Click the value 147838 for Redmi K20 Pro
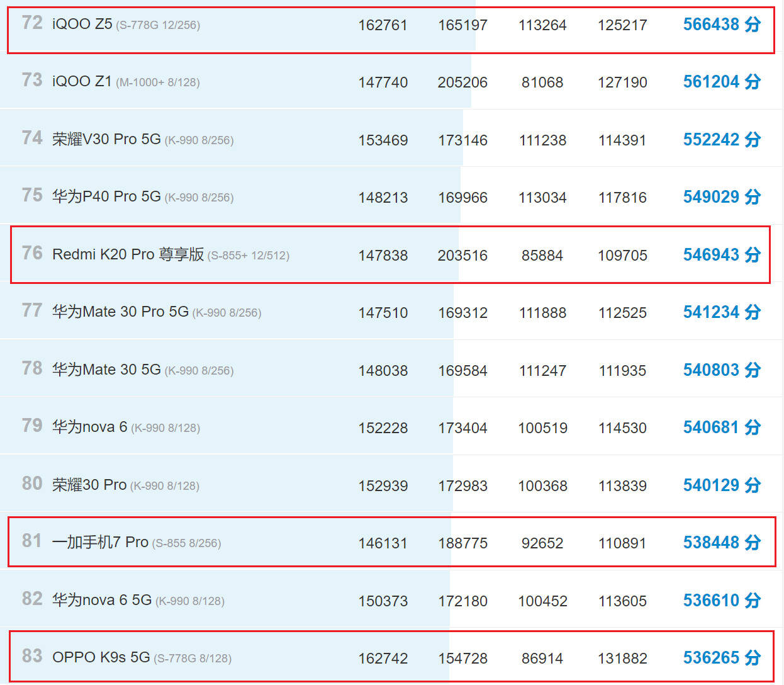Screen dimensions: 784x685 (x=383, y=256)
